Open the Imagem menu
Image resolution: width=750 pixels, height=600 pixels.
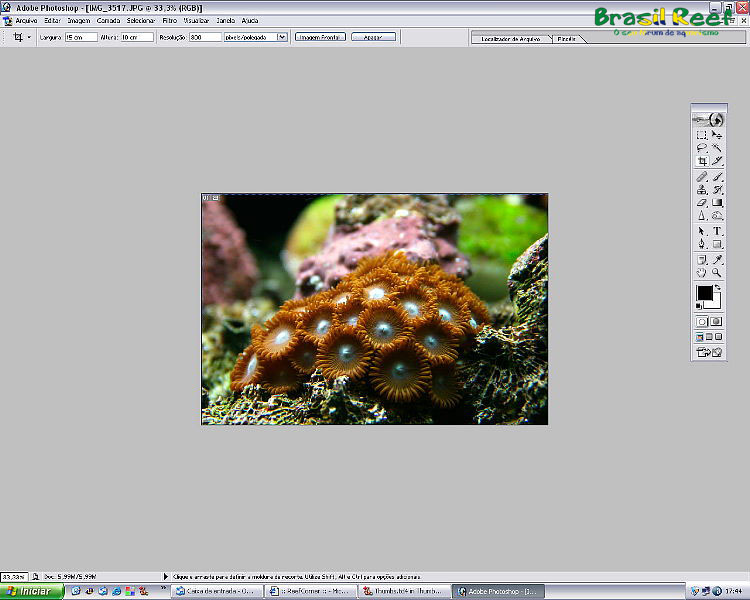coord(78,20)
